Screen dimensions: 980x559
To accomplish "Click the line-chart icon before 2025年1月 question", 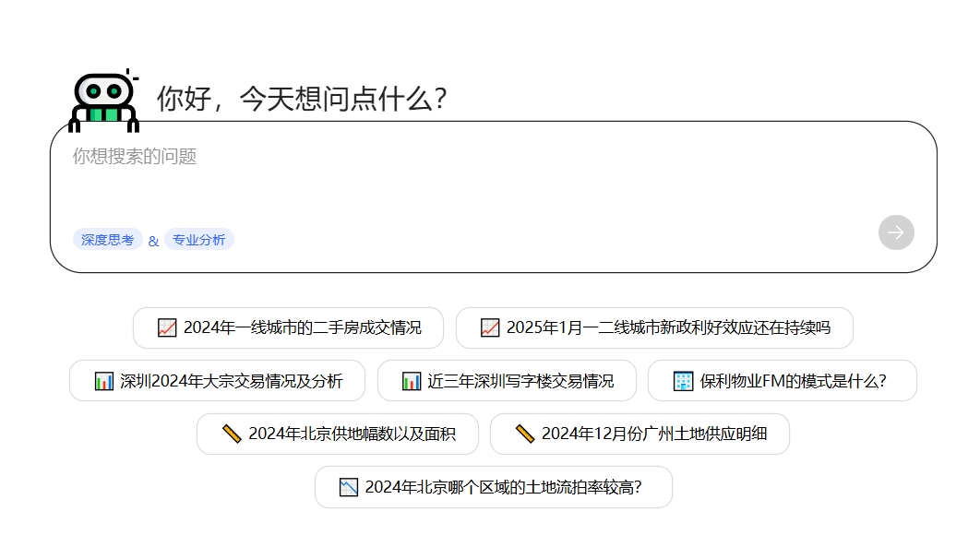I will [x=490, y=327].
